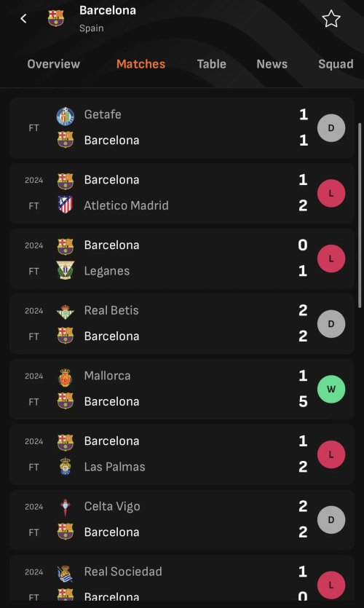Click the Celta Vigo crest icon
Image resolution: width=364 pixels, height=608 pixels.
point(65,508)
